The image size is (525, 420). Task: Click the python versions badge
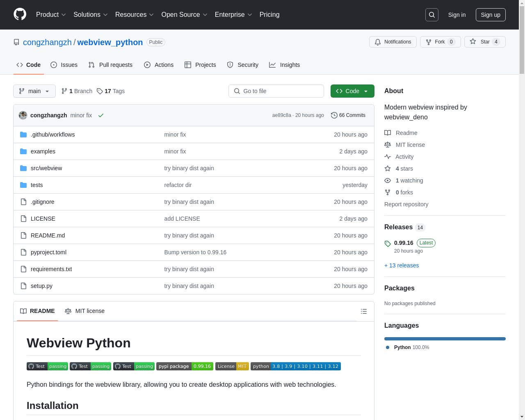[296, 366]
